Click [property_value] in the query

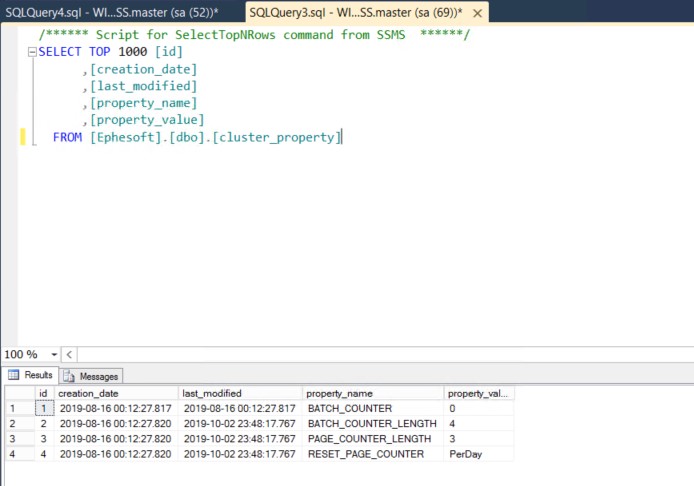147,120
